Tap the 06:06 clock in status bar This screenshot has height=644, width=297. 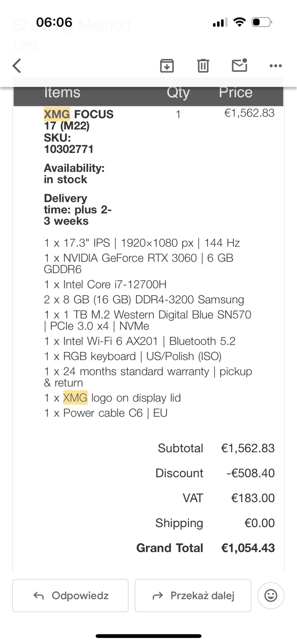pyautogui.click(x=54, y=22)
